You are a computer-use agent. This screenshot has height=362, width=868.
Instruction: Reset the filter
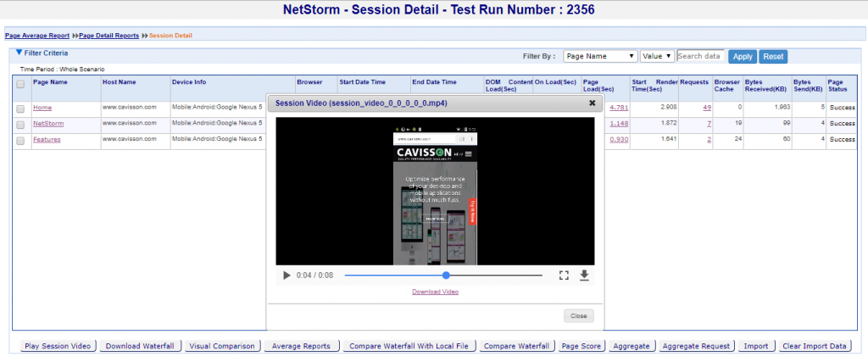pos(773,57)
